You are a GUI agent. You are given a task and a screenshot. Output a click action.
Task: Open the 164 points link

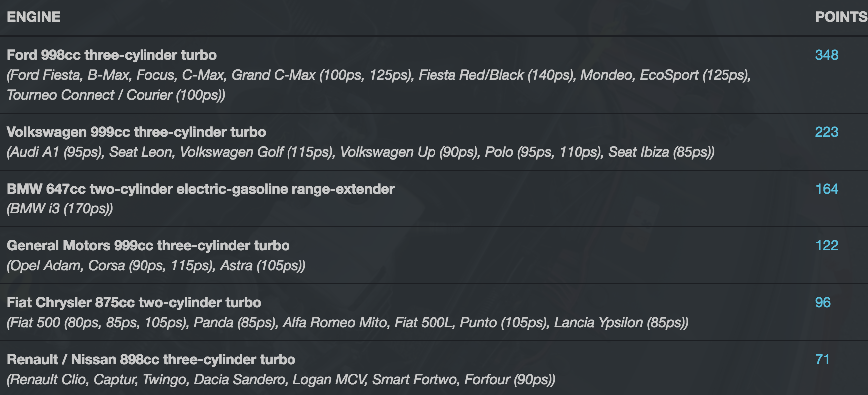tap(826, 189)
